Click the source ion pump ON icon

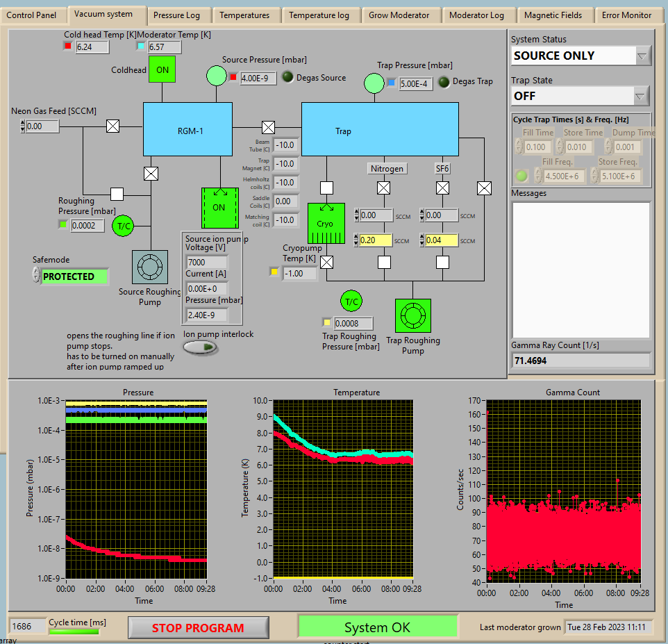click(219, 208)
